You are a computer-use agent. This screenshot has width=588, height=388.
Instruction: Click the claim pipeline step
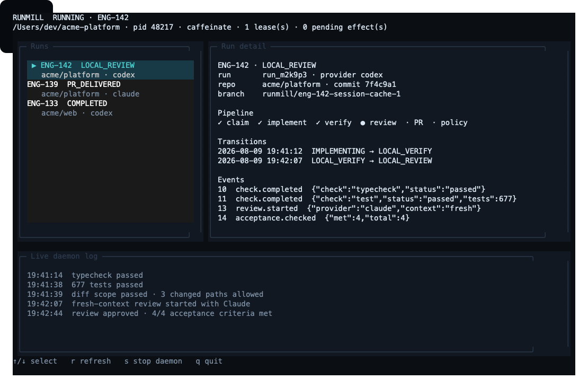(237, 122)
